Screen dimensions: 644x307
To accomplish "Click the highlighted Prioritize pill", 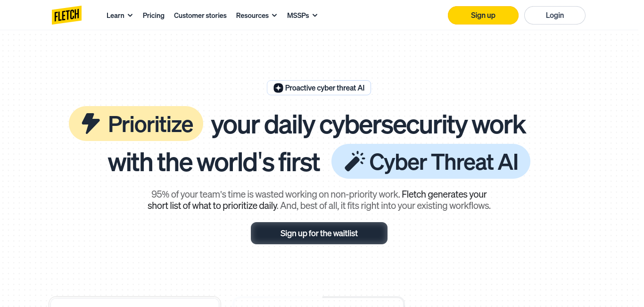I will tap(136, 124).
